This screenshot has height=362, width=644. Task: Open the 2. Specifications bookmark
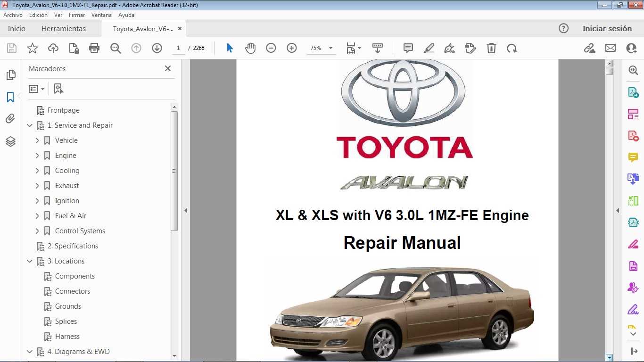point(73,246)
